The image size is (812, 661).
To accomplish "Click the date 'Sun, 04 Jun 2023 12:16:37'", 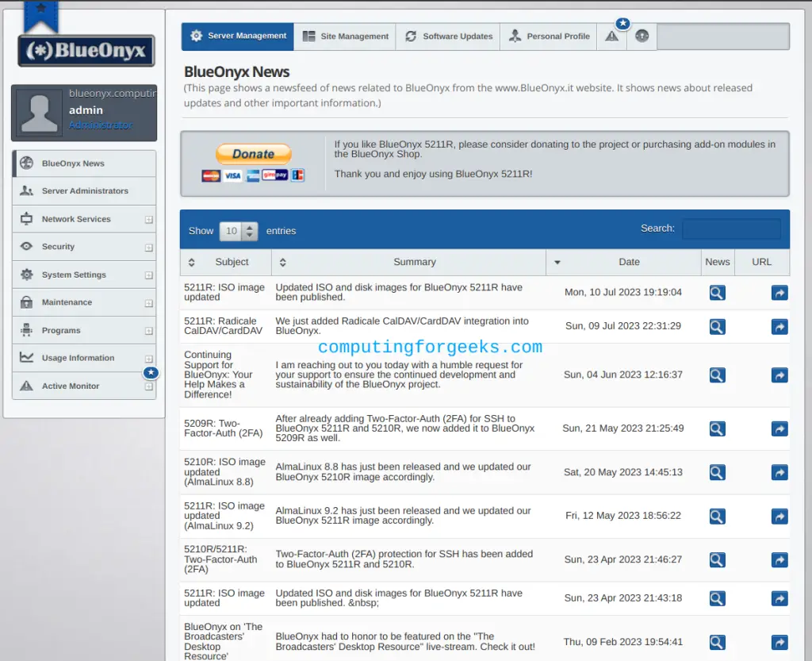I will coord(623,375).
